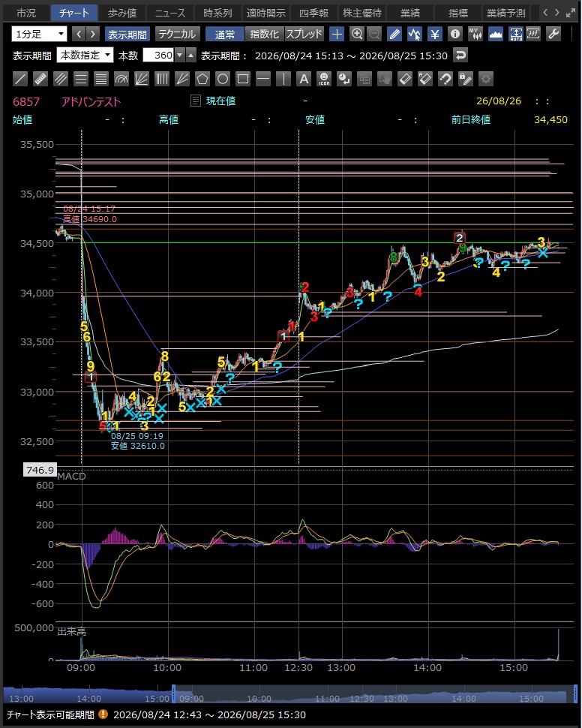Toggle the pencil drawing mode button
The height and width of the screenshot is (728, 582).
tap(394, 34)
